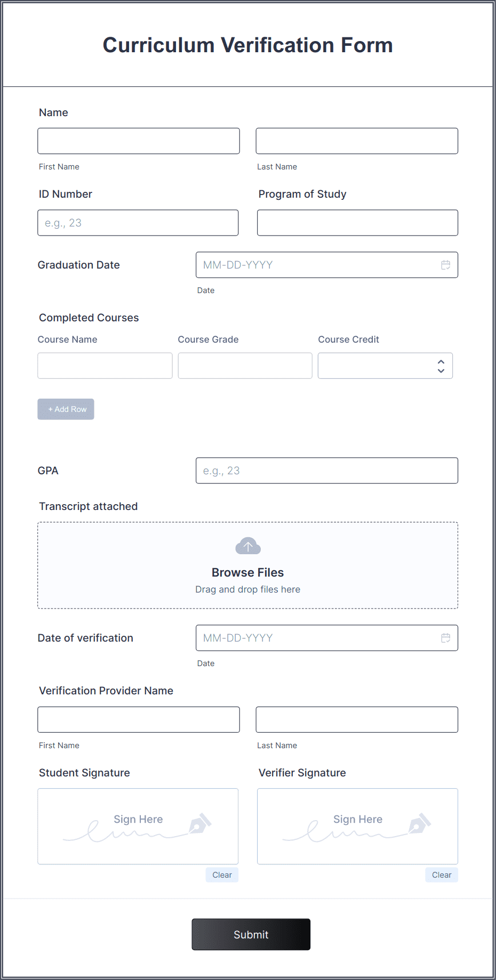Screen dimensions: 496x980
Task: Click the cloud upload icon above Browse Files
Action: (x=247, y=546)
